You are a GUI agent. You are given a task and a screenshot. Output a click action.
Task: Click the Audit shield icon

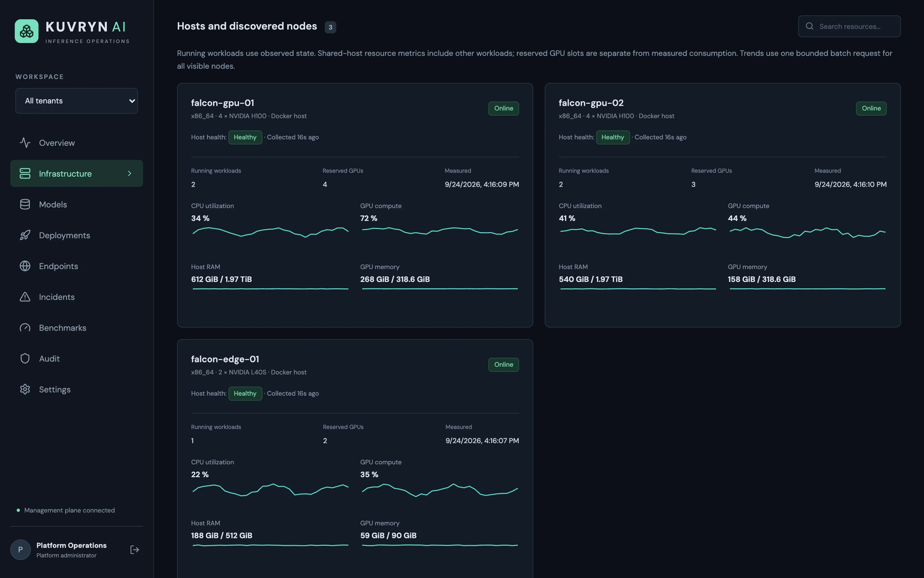click(25, 359)
